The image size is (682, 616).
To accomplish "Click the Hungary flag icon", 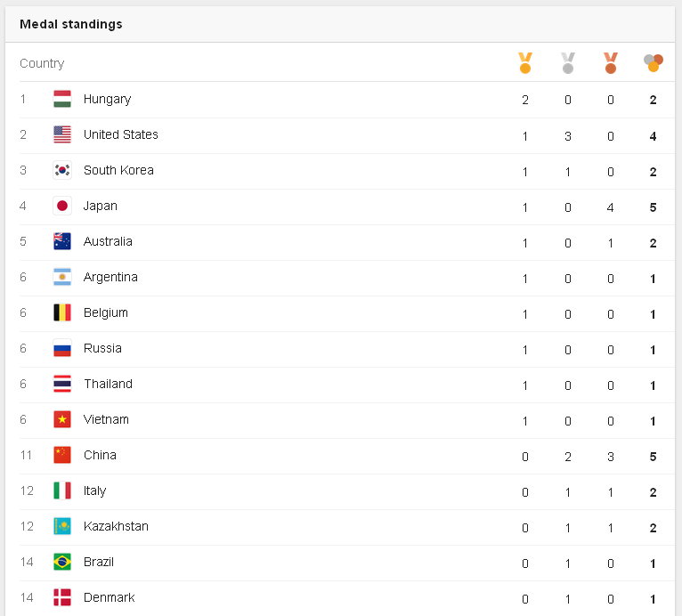I will 62,99.
